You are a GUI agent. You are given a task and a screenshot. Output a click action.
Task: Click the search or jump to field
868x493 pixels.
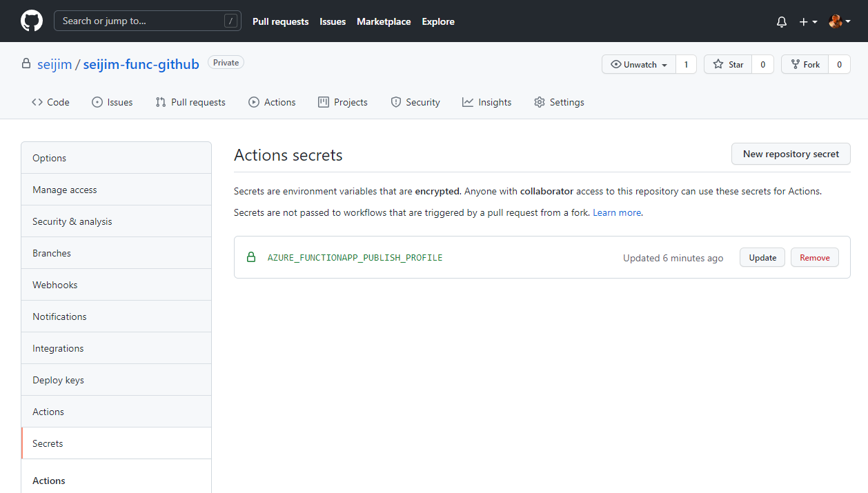pyautogui.click(x=147, y=21)
